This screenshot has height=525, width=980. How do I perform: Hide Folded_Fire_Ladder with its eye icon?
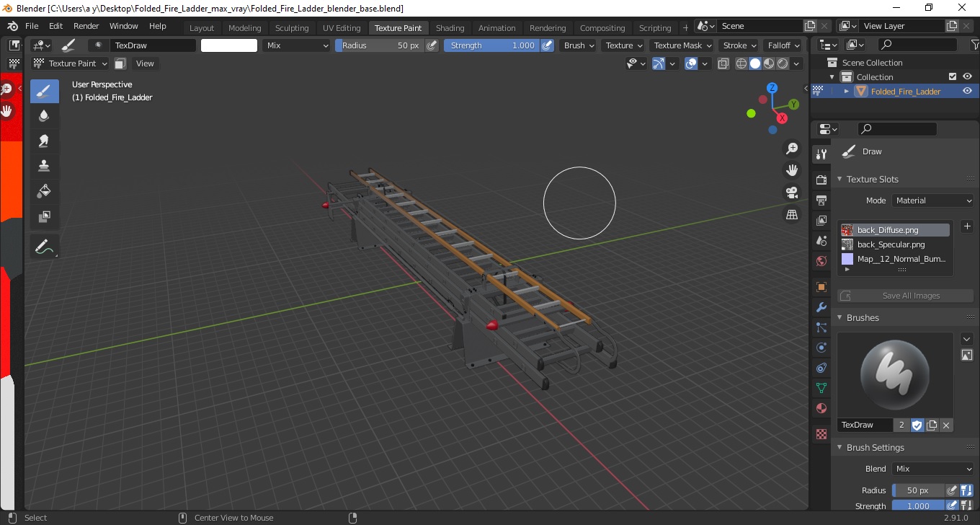[x=968, y=91]
